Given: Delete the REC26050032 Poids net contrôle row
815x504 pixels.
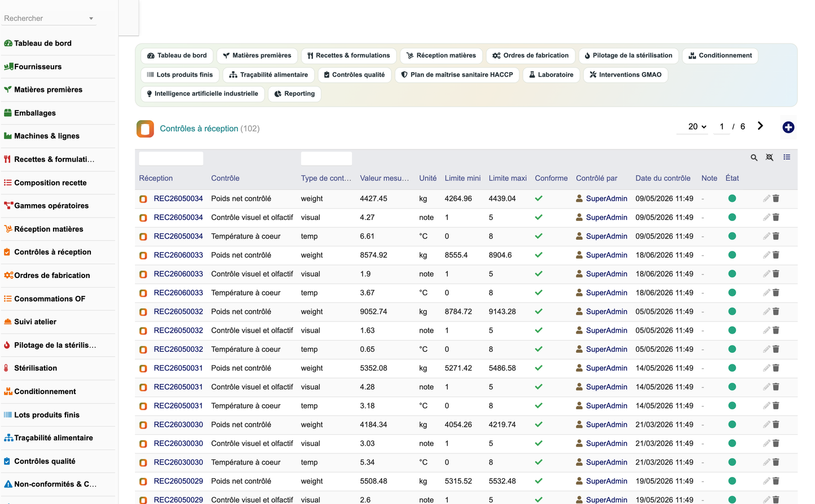Looking at the screenshot, I should click(776, 312).
